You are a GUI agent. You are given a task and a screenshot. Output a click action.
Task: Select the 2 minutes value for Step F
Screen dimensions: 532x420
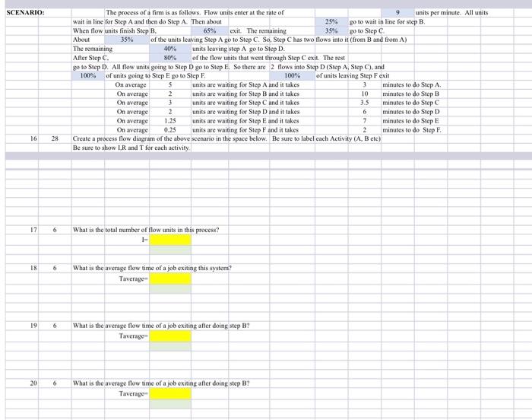(x=365, y=130)
